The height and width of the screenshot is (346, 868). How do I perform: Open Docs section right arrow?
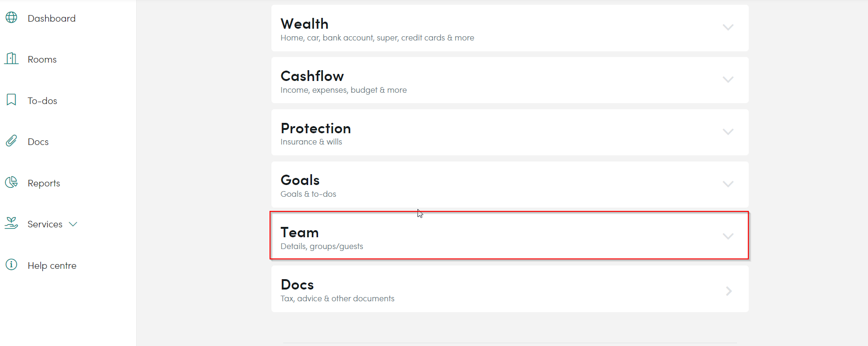(729, 291)
